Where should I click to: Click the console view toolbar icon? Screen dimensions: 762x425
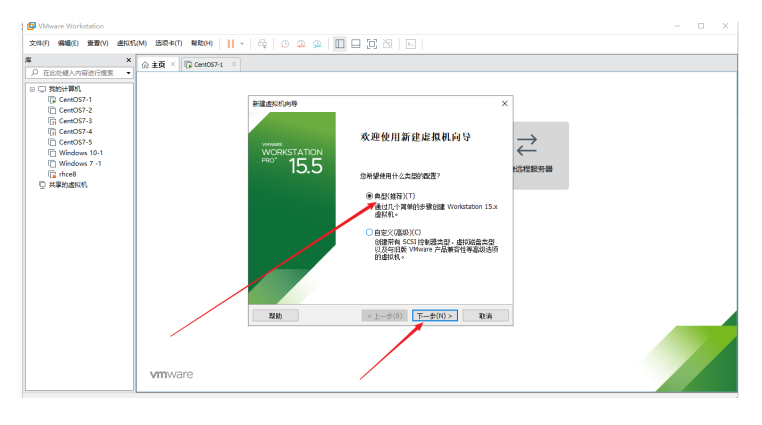click(411, 44)
